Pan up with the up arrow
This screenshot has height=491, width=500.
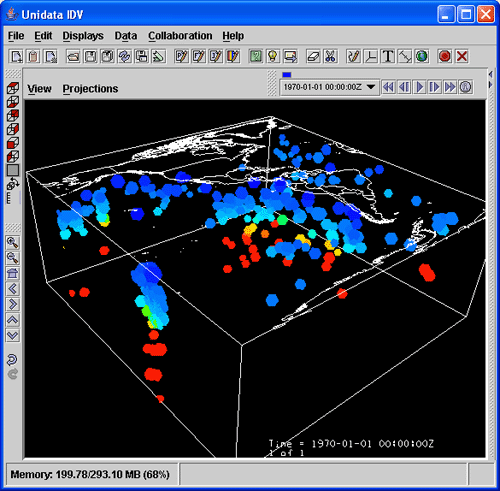click(x=13, y=320)
